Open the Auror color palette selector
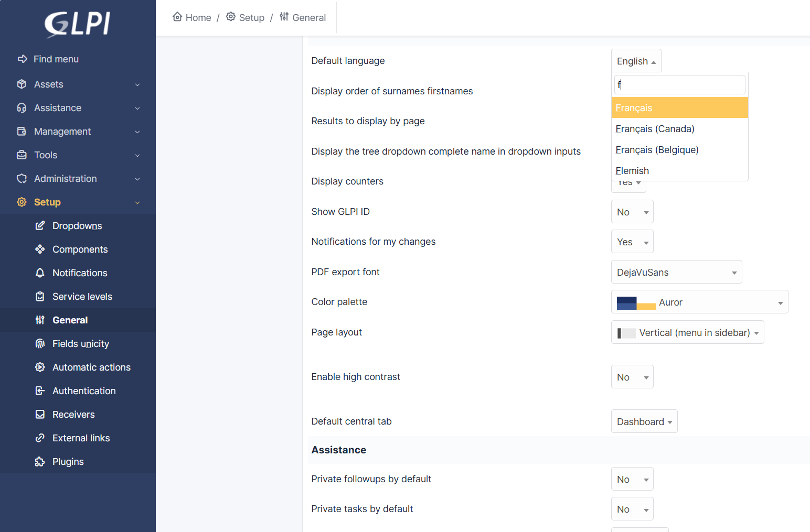The width and height of the screenshot is (810, 532). (699, 302)
